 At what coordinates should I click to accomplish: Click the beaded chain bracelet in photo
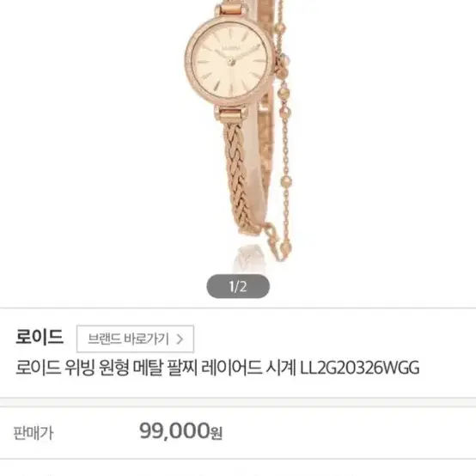(x=284, y=131)
